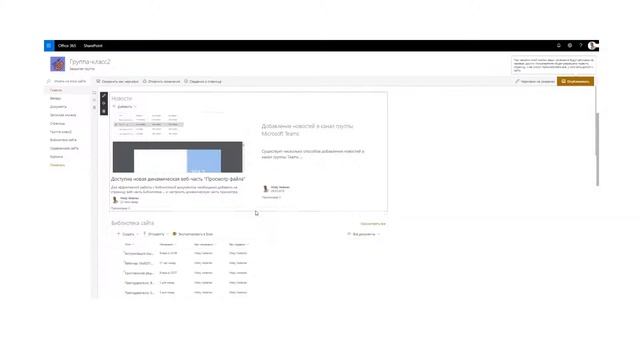Sort by the Изменено column header
The width and height of the screenshot is (640, 360).
[168, 244]
